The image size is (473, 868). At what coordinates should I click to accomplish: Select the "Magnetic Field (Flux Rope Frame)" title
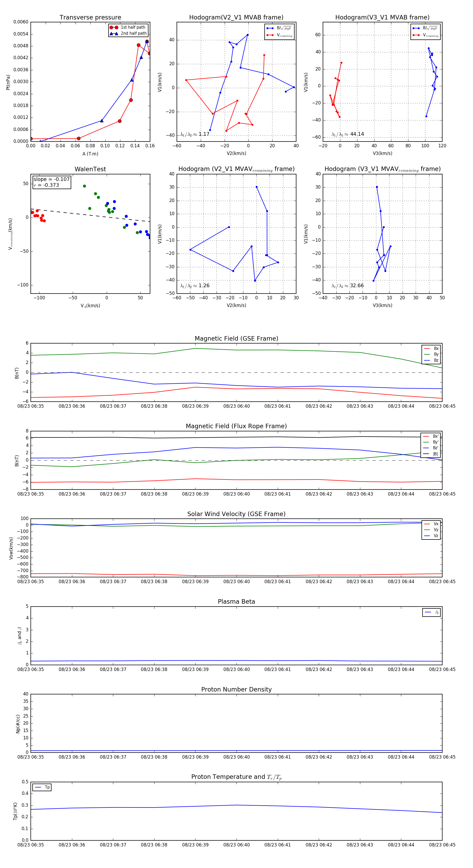tap(236, 426)
